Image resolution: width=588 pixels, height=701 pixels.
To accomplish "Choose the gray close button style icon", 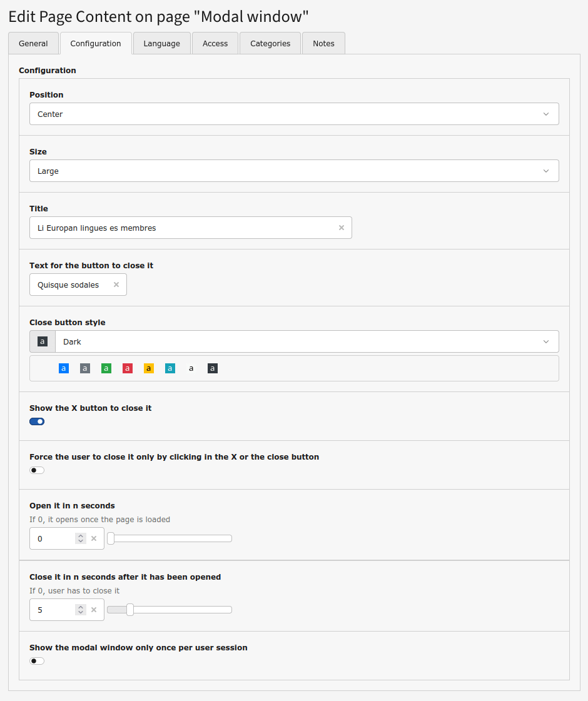I will pyautogui.click(x=85, y=369).
